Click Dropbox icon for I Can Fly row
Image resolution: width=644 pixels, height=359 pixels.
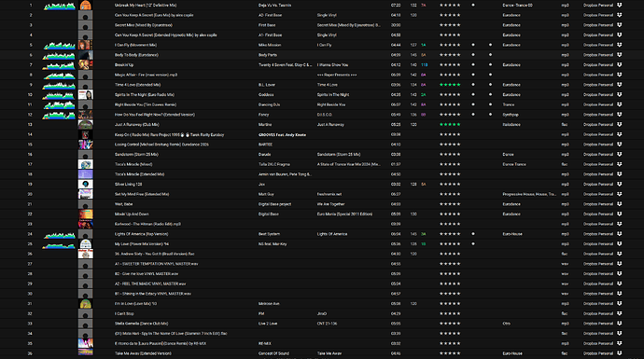click(x=620, y=45)
